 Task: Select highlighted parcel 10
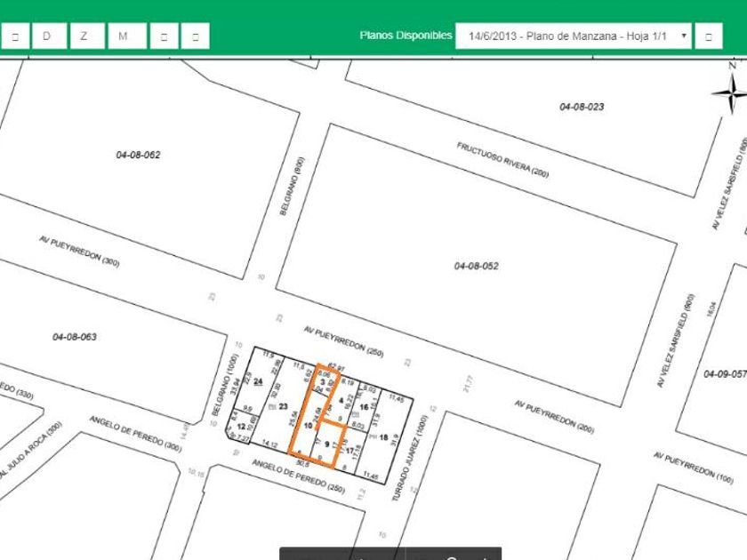[308, 425]
